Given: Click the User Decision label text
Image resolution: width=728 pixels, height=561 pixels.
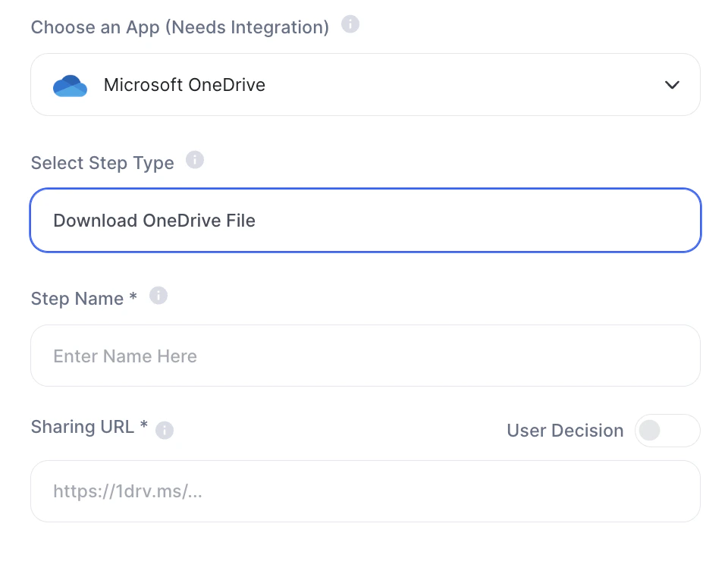Looking at the screenshot, I should click(x=565, y=431).
